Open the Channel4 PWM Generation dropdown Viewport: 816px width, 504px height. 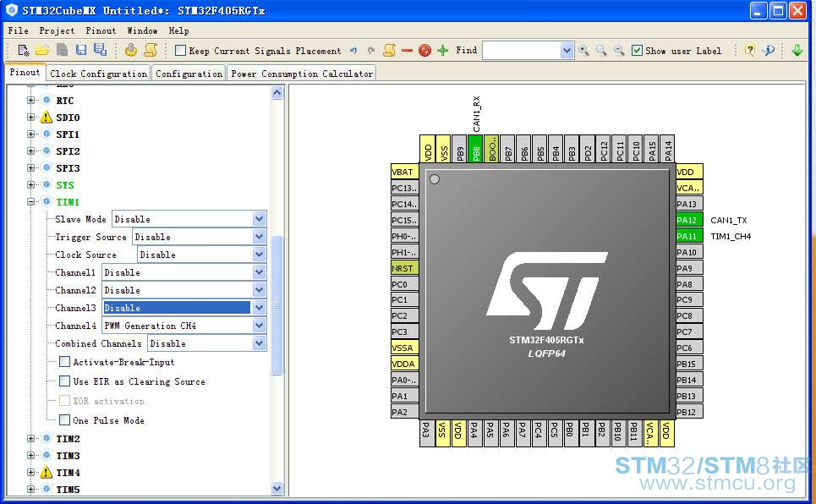coord(259,326)
